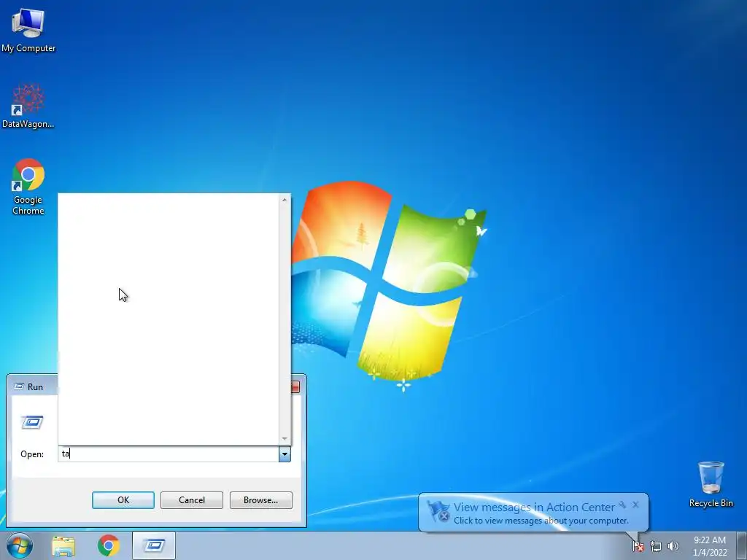Click the Run dialog title bar icon
This screenshot has width=747, height=560.
point(19,386)
